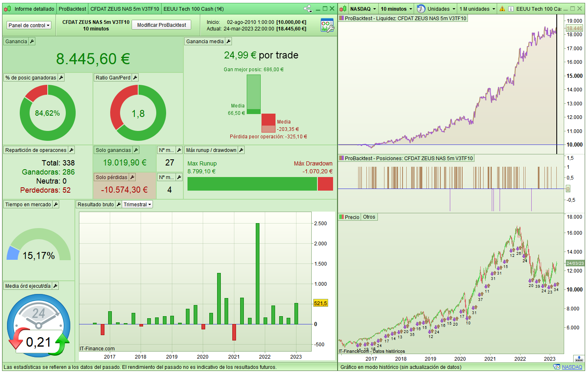
Task: Select the EEUU Tech 100 Cash (1€) tab
Action: pos(194,9)
